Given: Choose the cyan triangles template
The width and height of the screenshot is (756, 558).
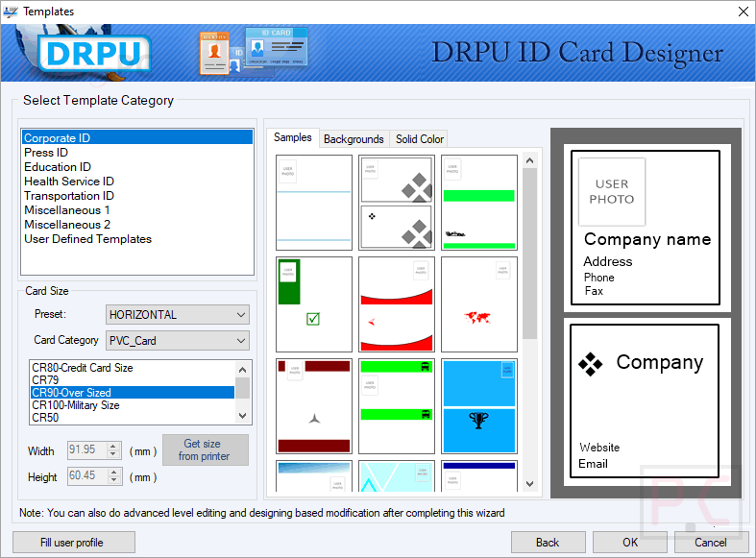Looking at the screenshot, I should pos(397,476).
